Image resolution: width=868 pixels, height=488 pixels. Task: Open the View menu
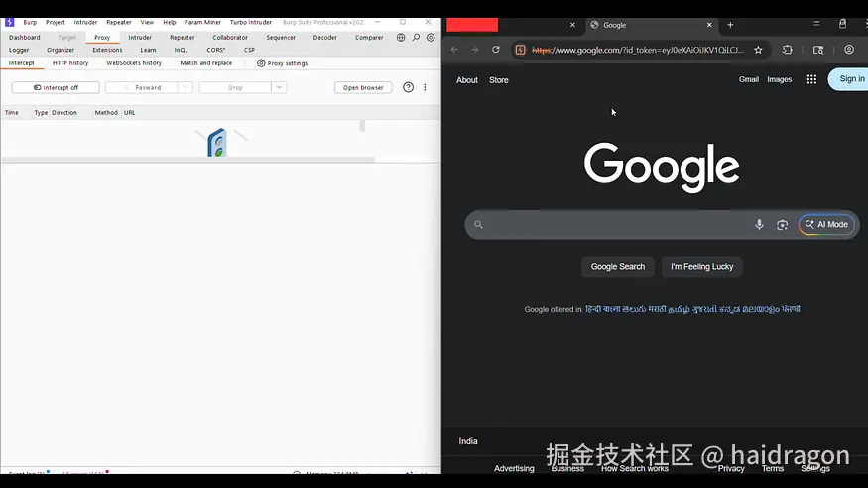tap(147, 22)
